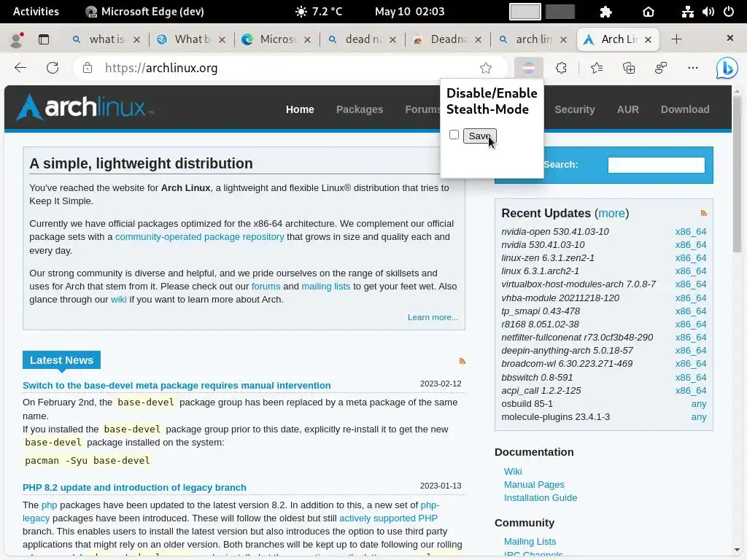Open Latest News RSS feed icon

click(x=462, y=361)
